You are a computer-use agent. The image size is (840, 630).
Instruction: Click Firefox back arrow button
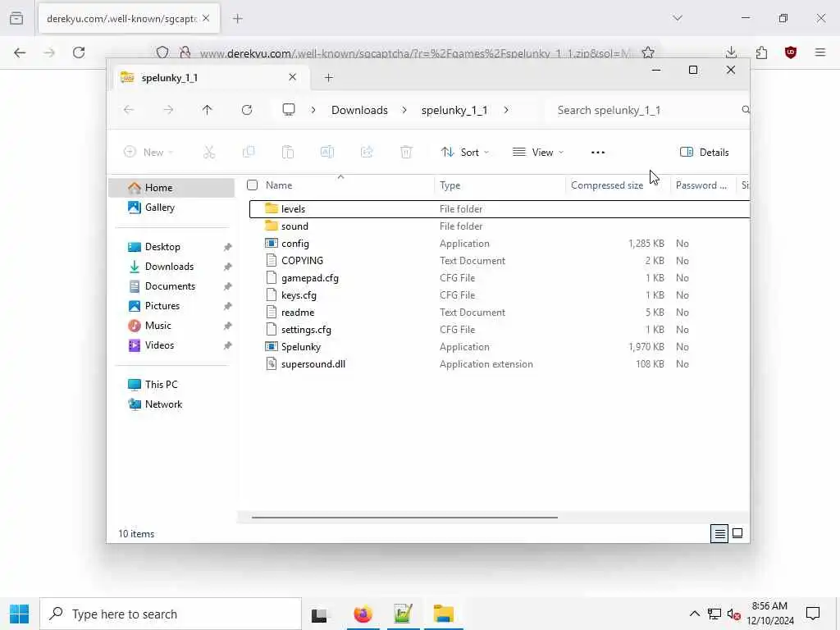click(x=20, y=52)
